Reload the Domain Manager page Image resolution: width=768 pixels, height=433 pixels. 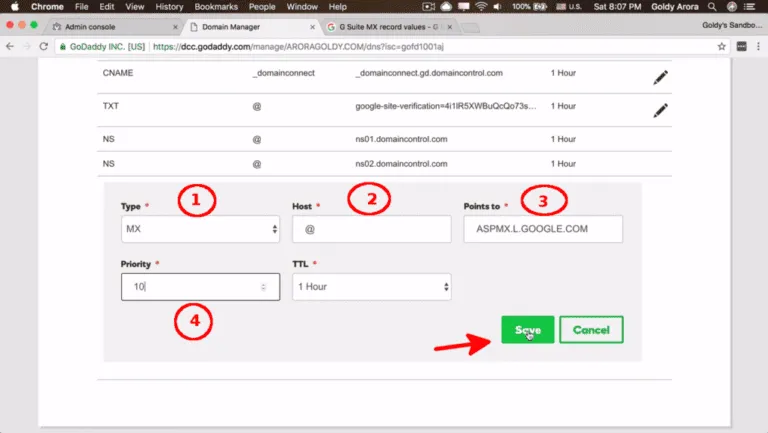pos(44,47)
